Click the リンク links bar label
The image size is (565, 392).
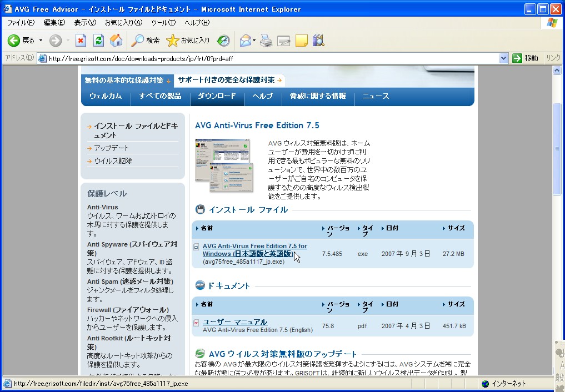pos(553,58)
